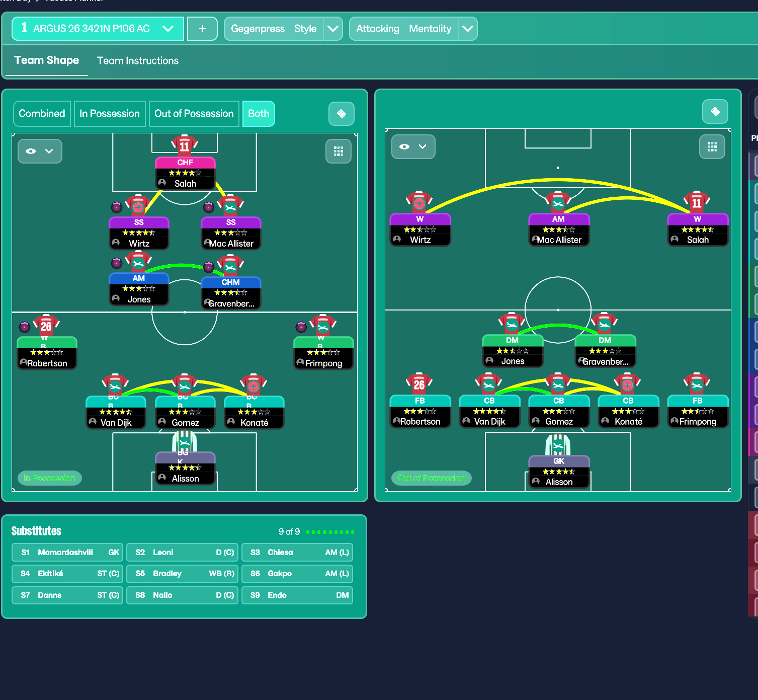Select substitute S9 Endo
This screenshot has width=758, height=700.
coord(297,595)
